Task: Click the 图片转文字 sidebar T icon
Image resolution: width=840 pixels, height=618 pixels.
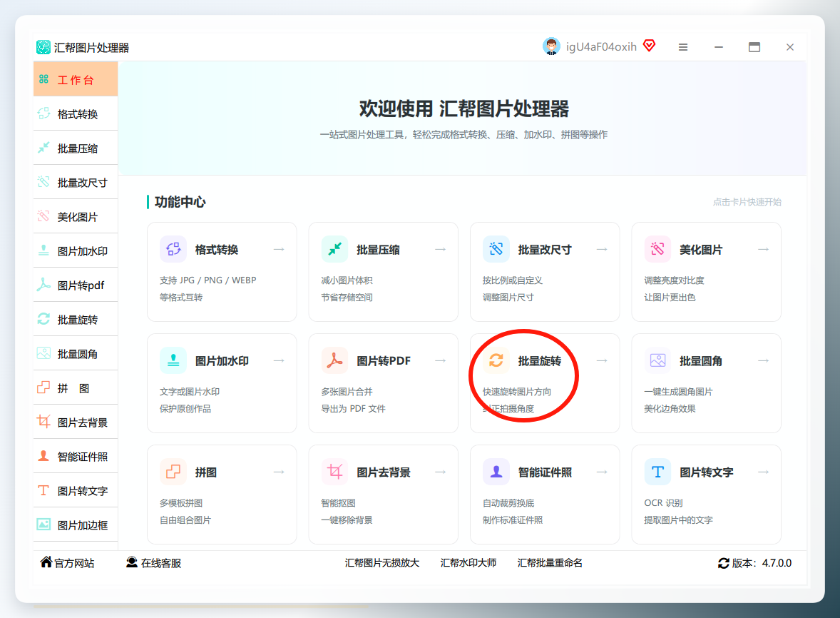Action: [x=43, y=490]
